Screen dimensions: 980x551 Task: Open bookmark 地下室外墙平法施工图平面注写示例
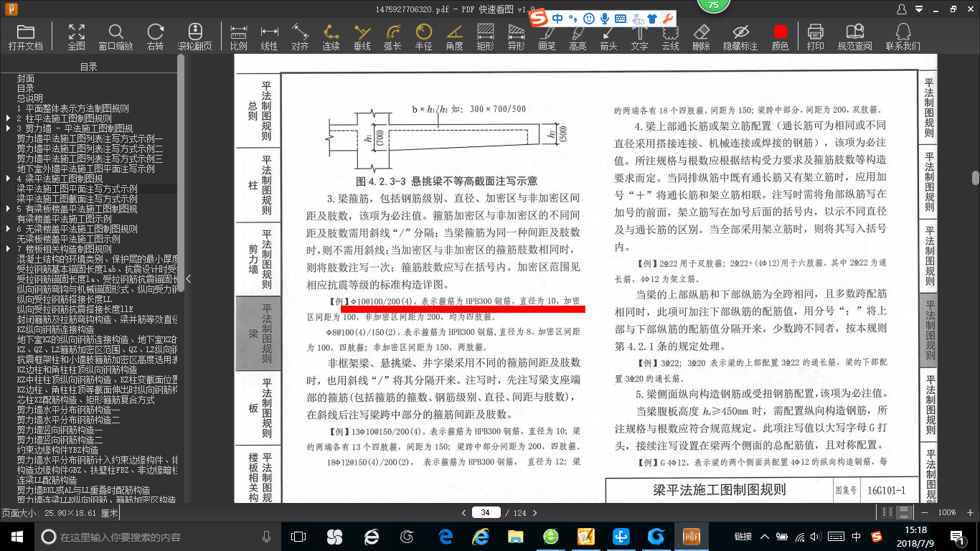(x=85, y=169)
